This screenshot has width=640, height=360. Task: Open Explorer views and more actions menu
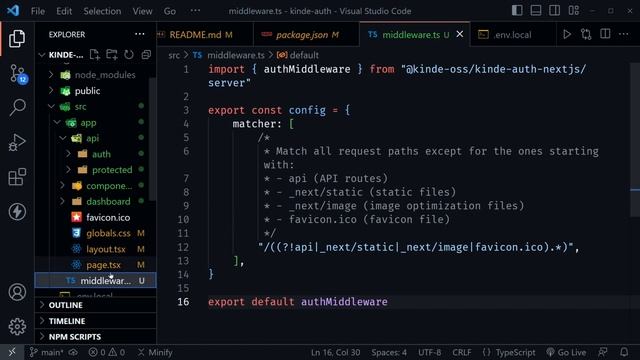point(140,34)
